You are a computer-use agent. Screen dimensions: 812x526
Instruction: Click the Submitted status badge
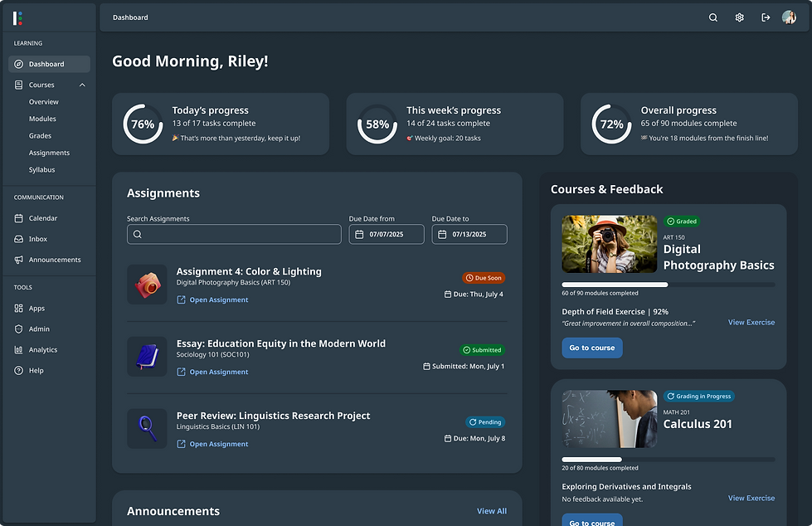point(482,350)
